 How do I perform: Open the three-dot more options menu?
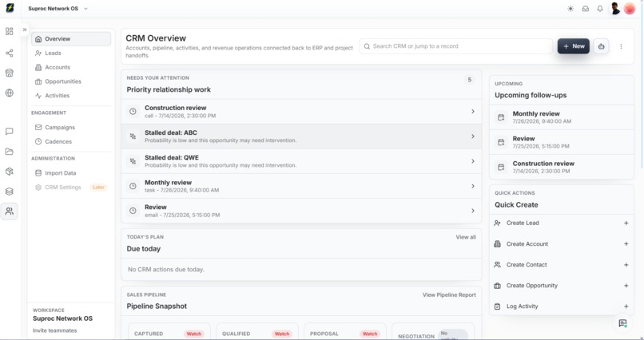coord(621,46)
